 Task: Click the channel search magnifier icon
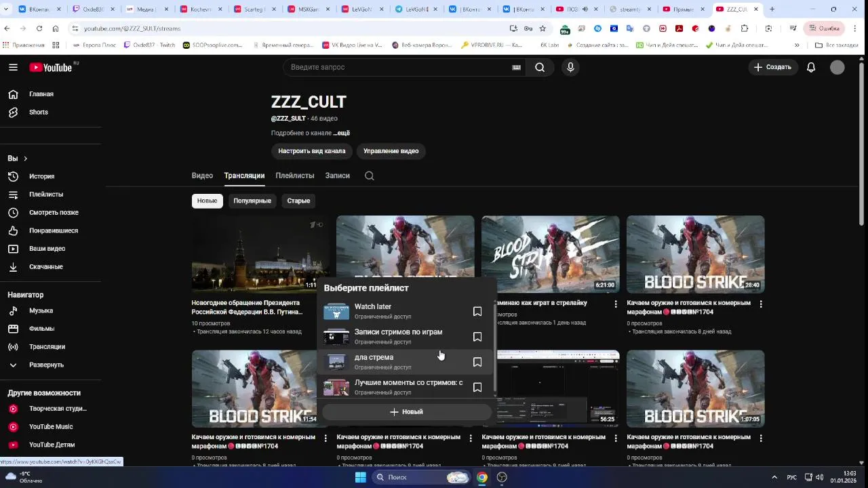[369, 176]
